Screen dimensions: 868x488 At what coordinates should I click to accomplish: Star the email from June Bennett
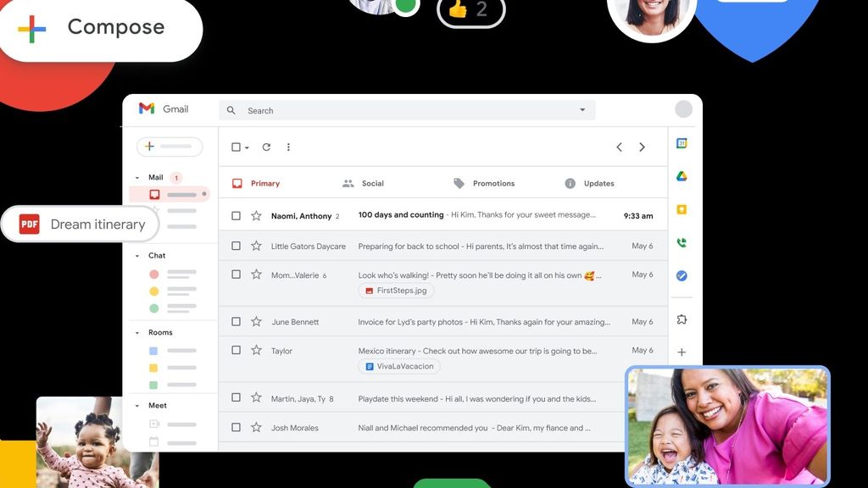[256, 321]
